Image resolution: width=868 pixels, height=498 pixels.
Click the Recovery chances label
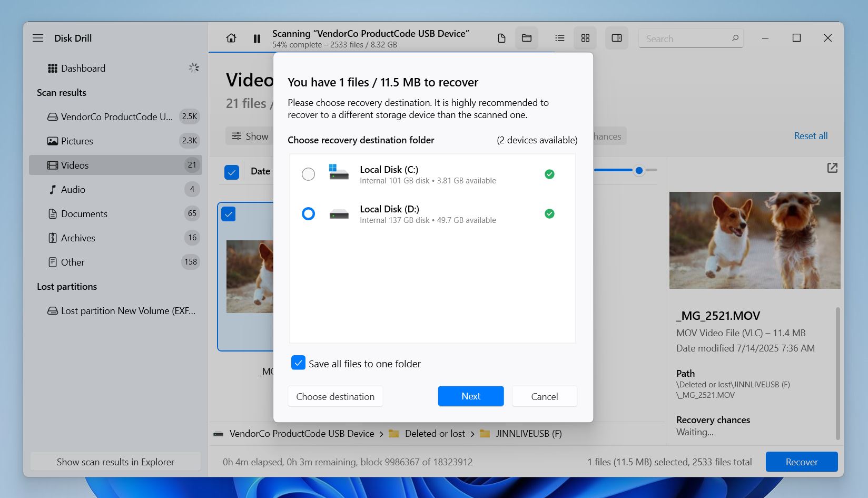point(713,420)
